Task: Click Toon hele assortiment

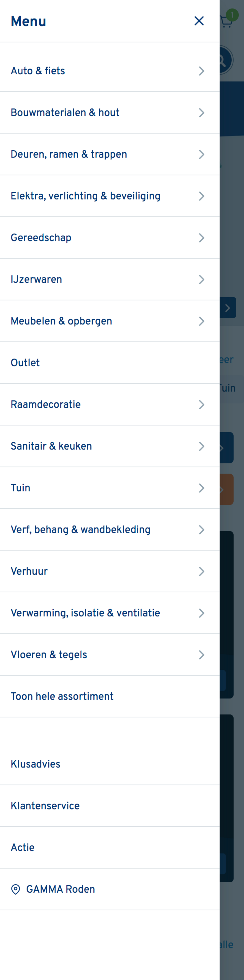Action: 62,696
